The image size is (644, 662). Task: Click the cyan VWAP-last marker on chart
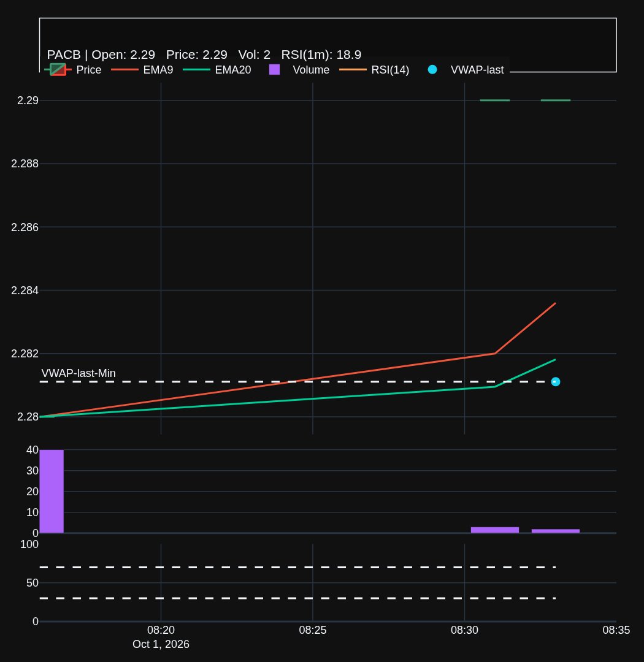556,382
